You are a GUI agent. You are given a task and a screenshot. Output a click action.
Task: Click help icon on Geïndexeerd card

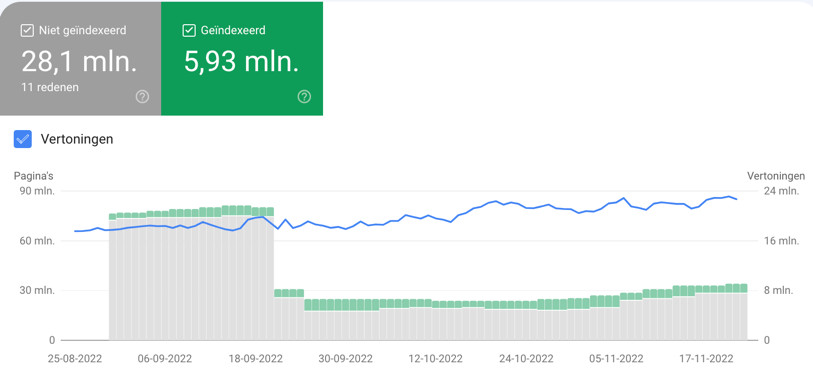click(x=304, y=96)
